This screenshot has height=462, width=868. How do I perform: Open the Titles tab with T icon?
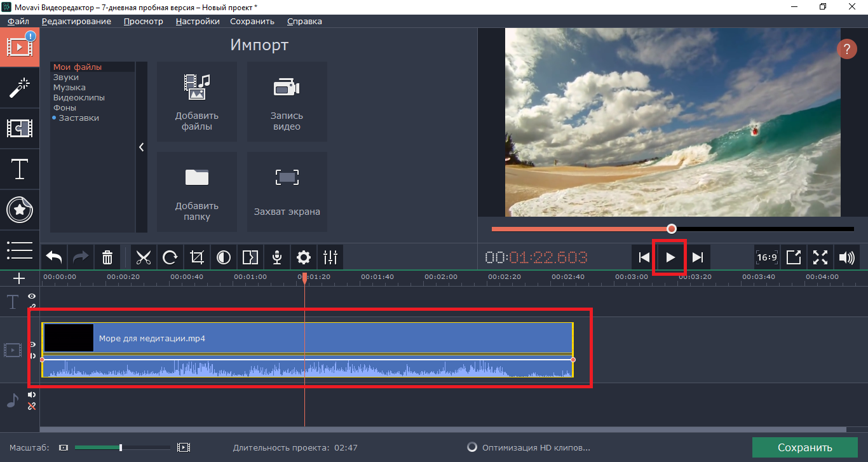coord(20,170)
